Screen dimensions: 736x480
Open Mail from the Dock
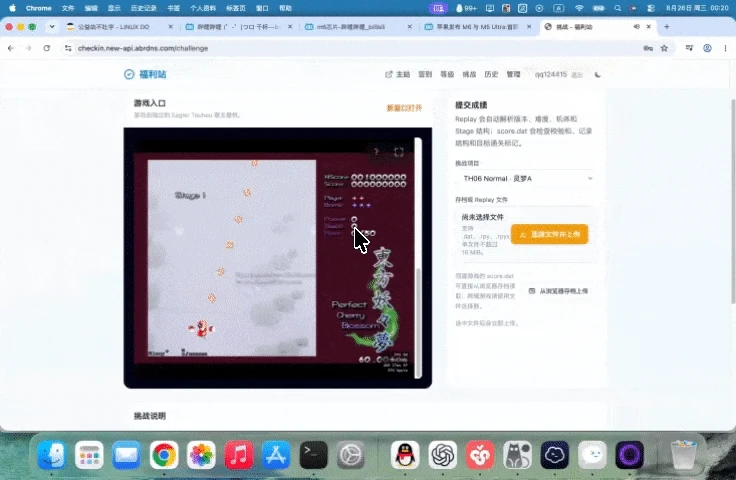click(126, 455)
